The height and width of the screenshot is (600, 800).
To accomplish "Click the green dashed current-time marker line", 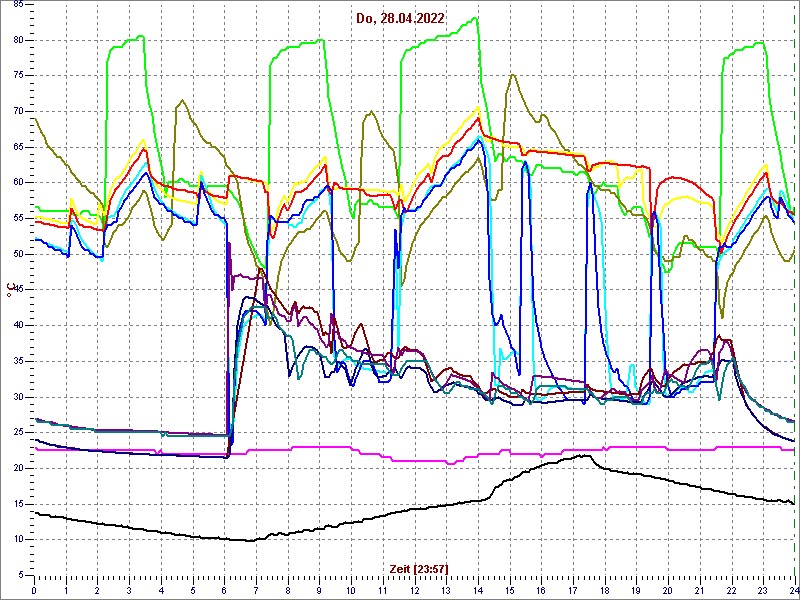I will 794,290.
